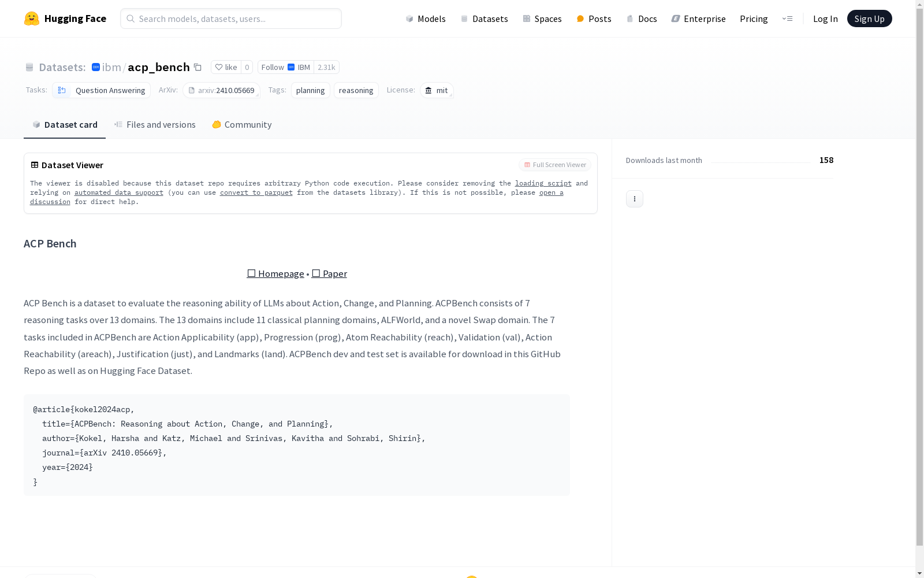Copy dataset name with the copy icon
The width and height of the screenshot is (924, 578).
point(198,67)
